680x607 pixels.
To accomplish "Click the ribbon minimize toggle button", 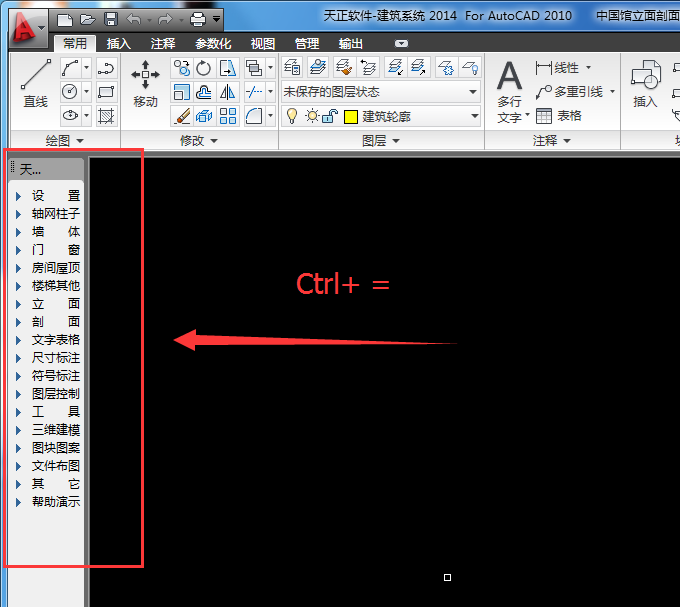I will pyautogui.click(x=401, y=43).
